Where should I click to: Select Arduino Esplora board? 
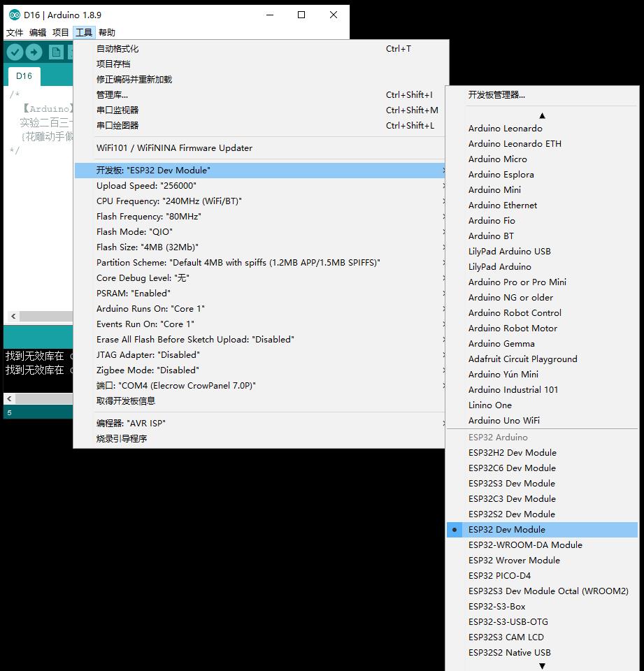point(542,175)
